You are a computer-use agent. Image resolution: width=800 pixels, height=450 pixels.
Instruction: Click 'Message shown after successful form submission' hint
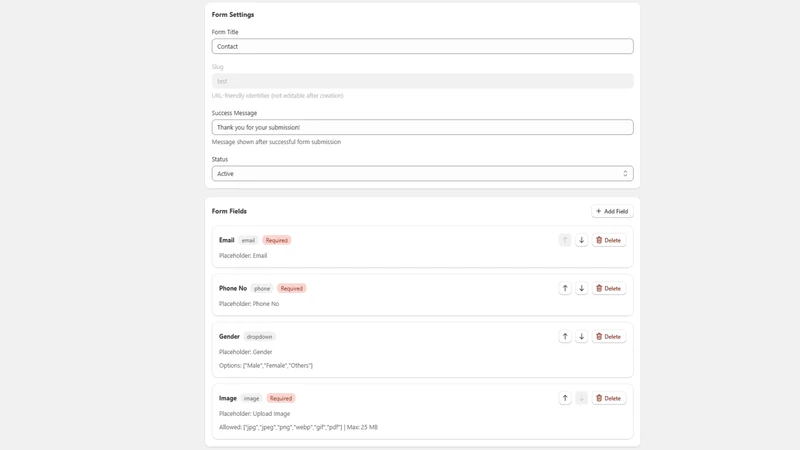click(276, 142)
